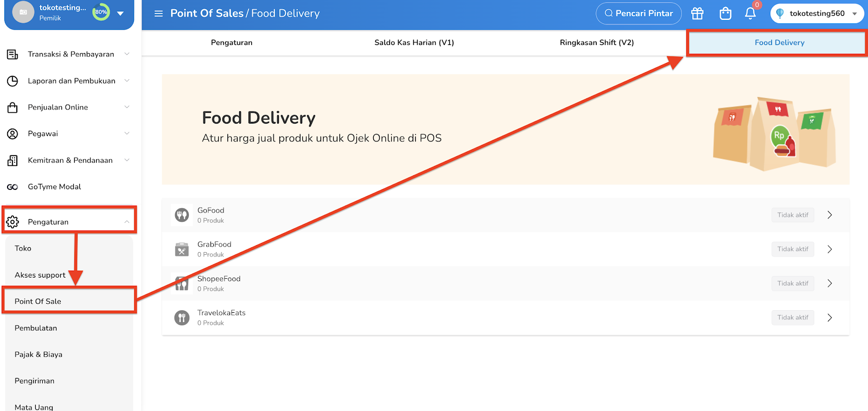The width and height of the screenshot is (868, 411).
Task: Click the GrabFood row name
Action: (214, 245)
